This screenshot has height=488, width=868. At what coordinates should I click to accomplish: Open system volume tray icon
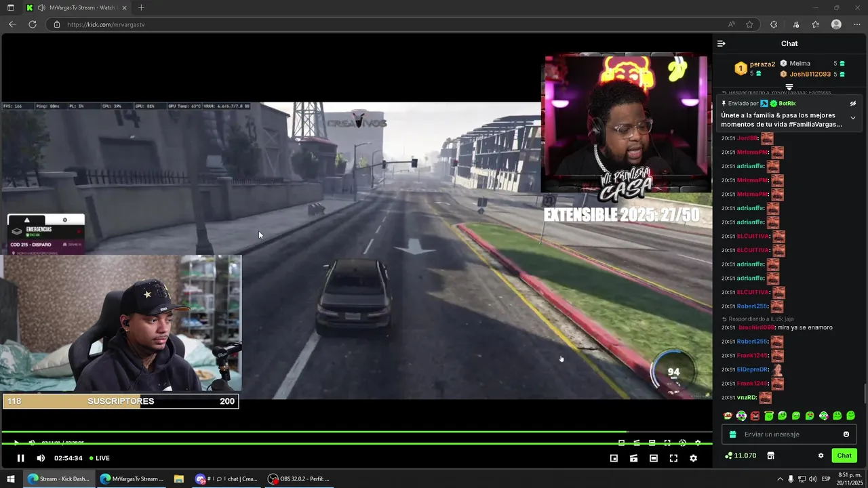coord(812,479)
